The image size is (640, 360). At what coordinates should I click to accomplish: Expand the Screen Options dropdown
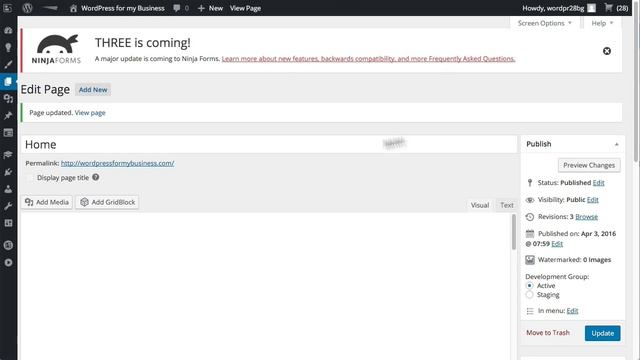pos(544,23)
